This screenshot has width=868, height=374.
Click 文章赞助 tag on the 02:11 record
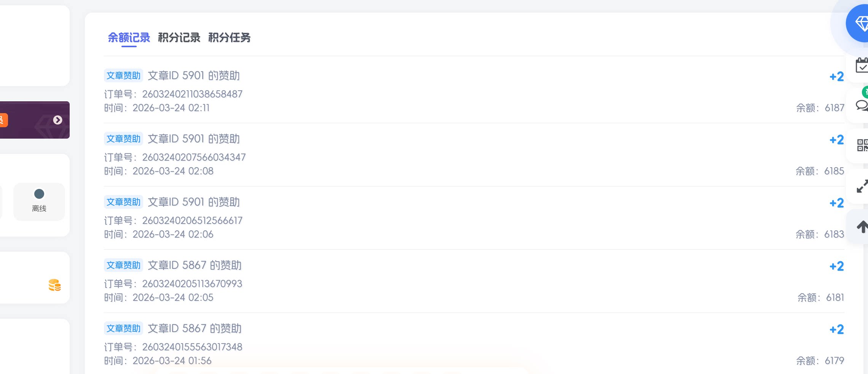point(123,75)
